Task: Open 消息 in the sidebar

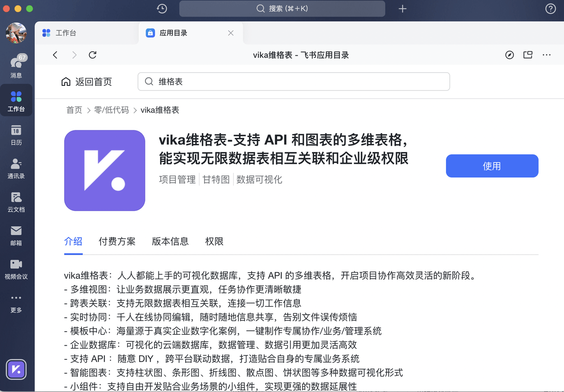Action: coord(16,67)
